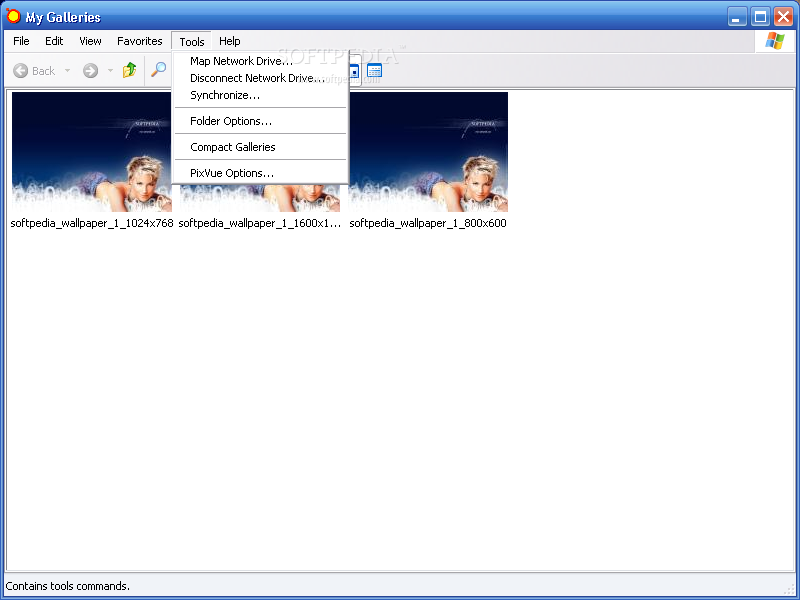Image resolution: width=800 pixels, height=600 pixels.
Task: Click filename softpedia_wallpaper_1_800x600
Action: tap(428, 223)
